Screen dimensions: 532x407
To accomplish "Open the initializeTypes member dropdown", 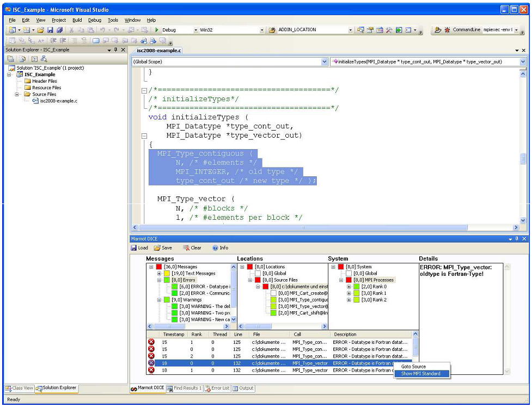I will tap(523, 61).
